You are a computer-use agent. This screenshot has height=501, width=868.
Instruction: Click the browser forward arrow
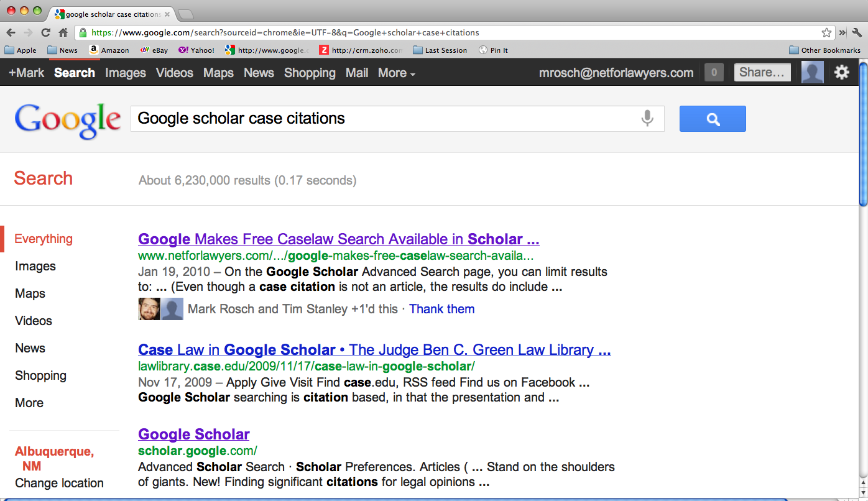coord(28,32)
